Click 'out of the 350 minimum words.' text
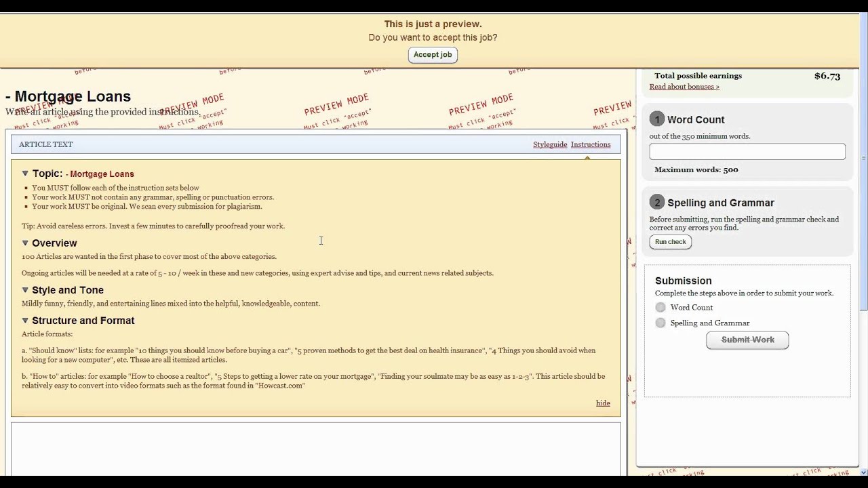 pos(700,136)
